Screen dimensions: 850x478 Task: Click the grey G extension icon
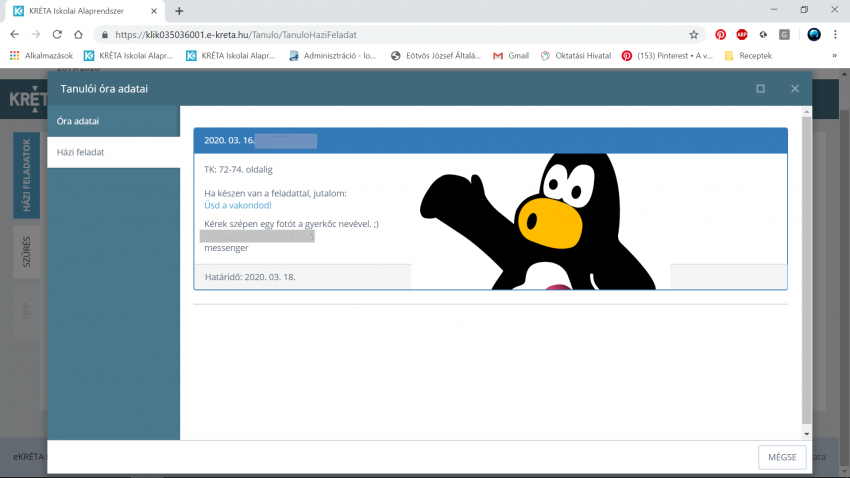(784, 35)
